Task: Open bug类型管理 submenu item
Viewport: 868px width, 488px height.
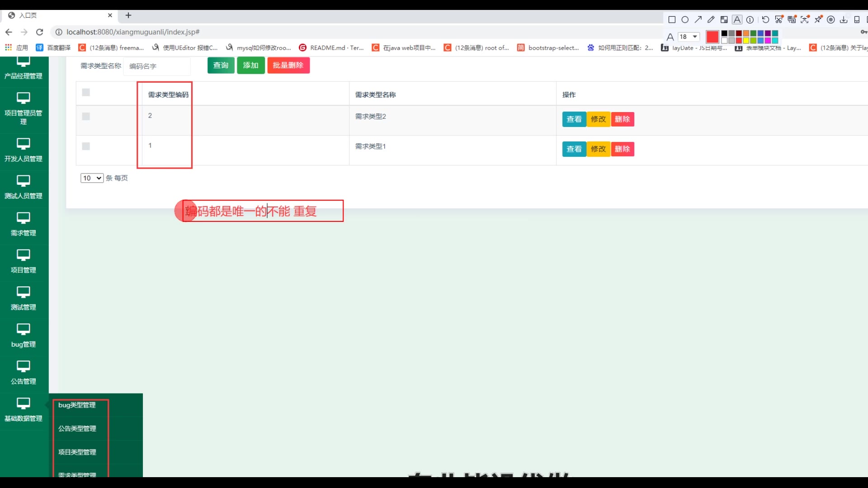Action: [x=77, y=405]
